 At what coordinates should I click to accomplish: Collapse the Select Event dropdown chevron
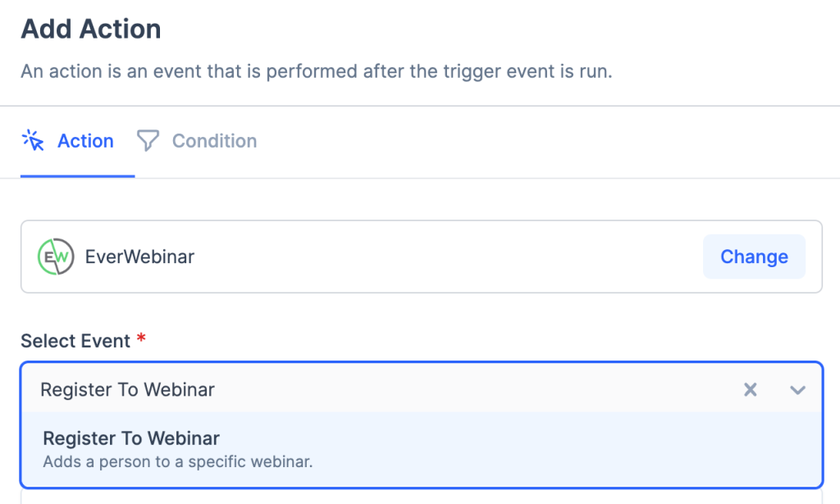click(797, 389)
